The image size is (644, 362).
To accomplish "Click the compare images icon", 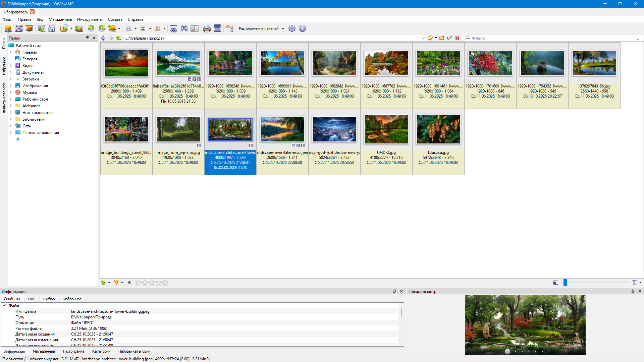I will [195, 28].
